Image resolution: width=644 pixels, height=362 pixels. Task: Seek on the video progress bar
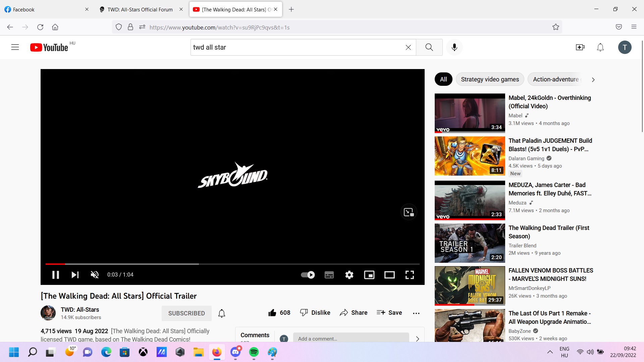pos(232,264)
